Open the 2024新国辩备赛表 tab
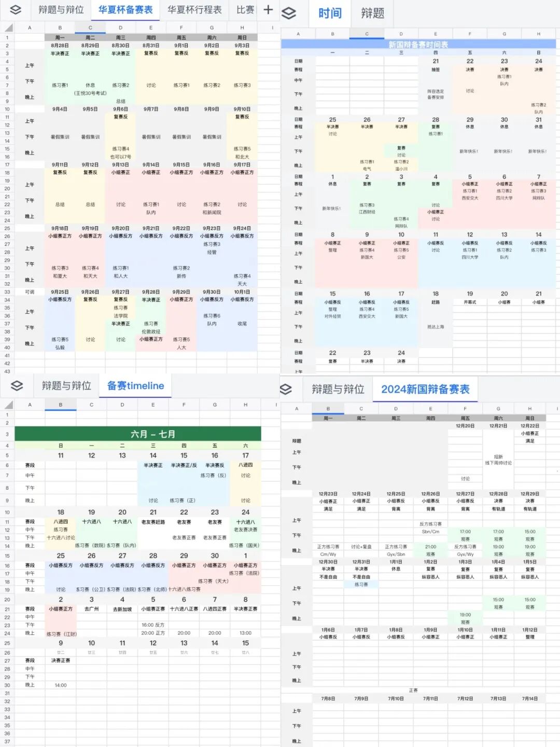This screenshot has height=747, width=560. pyautogui.click(x=426, y=389)
